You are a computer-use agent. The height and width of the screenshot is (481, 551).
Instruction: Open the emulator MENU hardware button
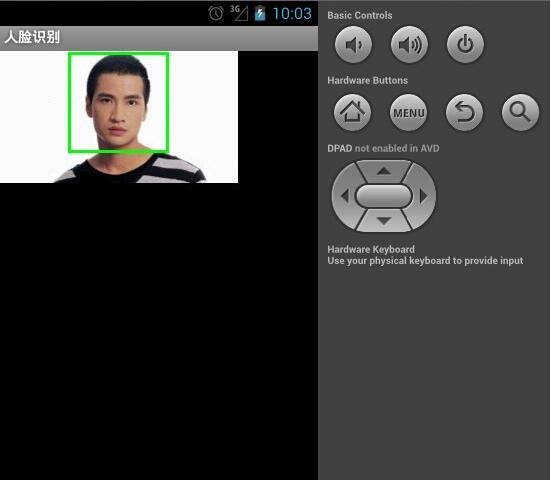[x=409, y=112]
